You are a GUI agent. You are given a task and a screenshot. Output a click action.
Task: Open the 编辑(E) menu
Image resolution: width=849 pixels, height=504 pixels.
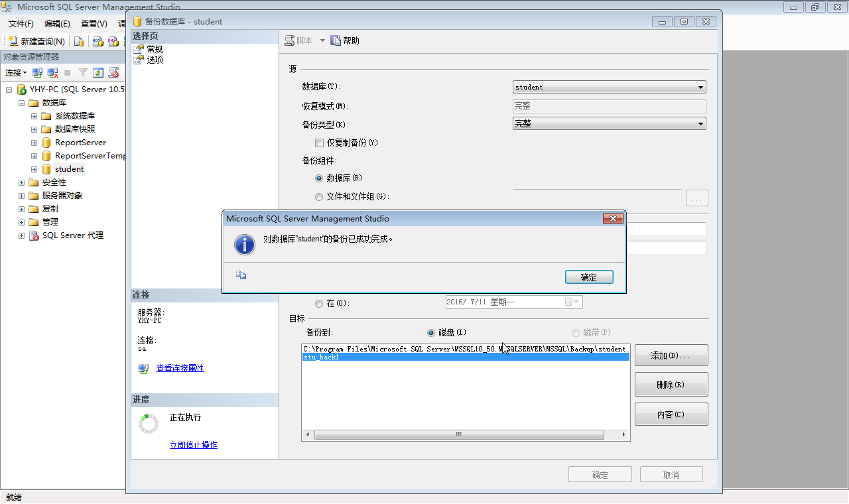[x=57, y=24]
